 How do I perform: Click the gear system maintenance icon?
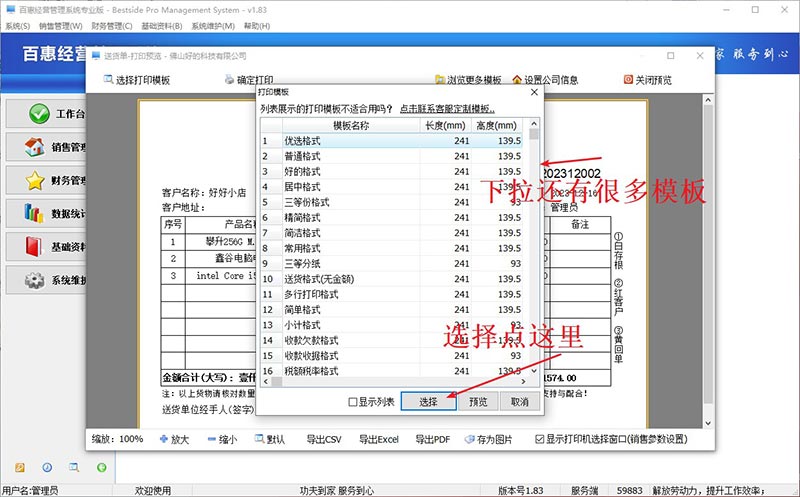tap(34, 280)
